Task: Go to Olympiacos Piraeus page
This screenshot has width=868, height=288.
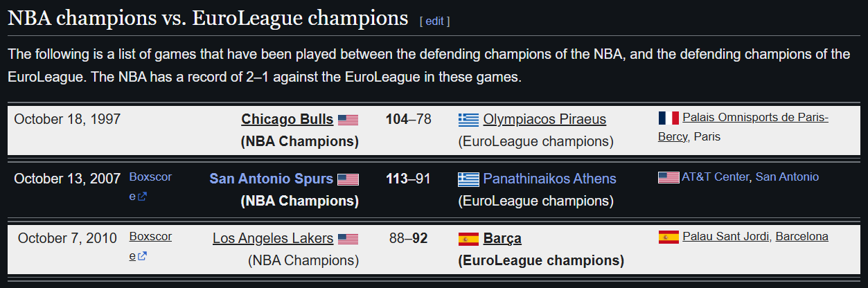Action: coord(544,119)
